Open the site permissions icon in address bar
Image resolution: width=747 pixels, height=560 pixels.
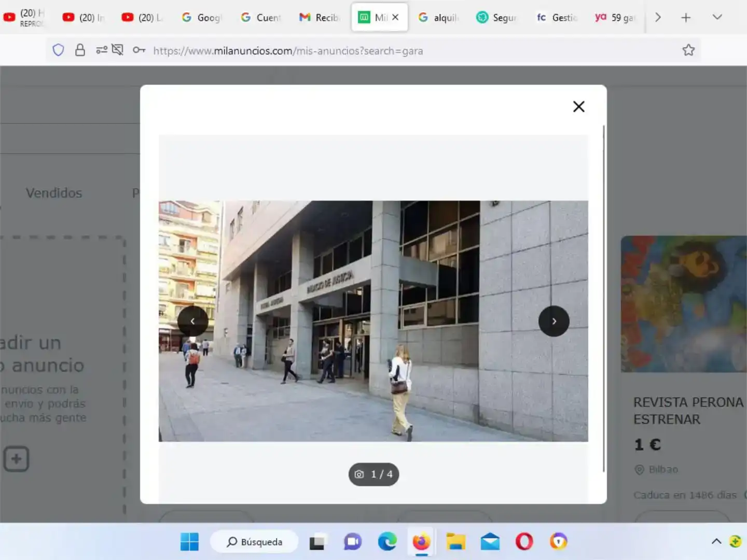[x=102, y=50]
